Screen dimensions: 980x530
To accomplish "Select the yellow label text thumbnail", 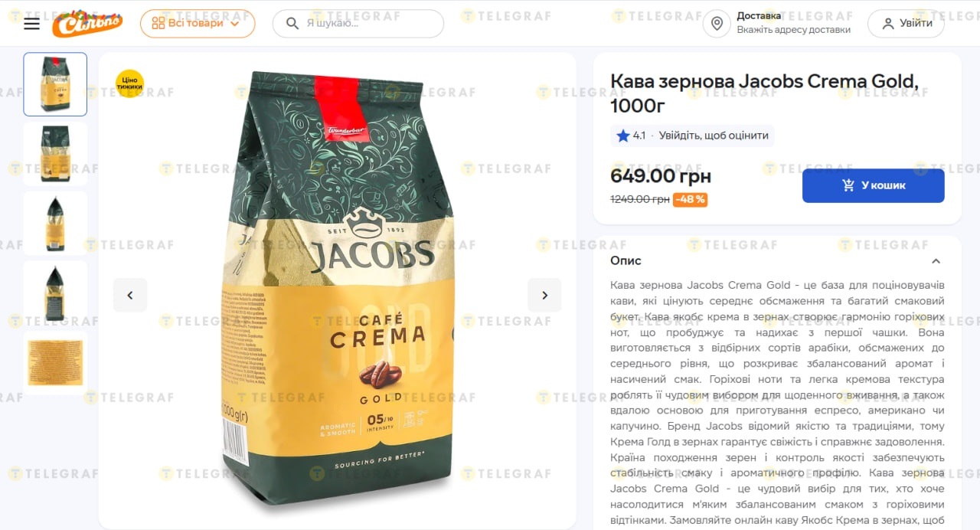I will coord(55,362).
